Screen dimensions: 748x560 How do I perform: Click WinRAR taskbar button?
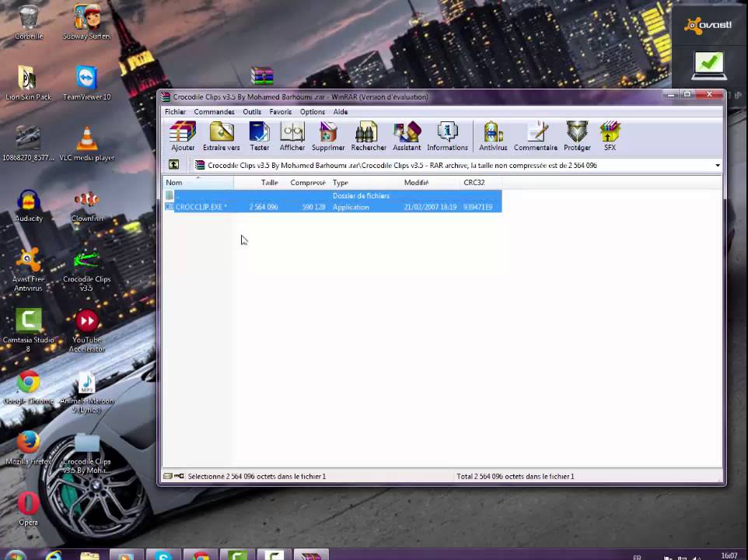pyautogui.click(x=311, y=555)
